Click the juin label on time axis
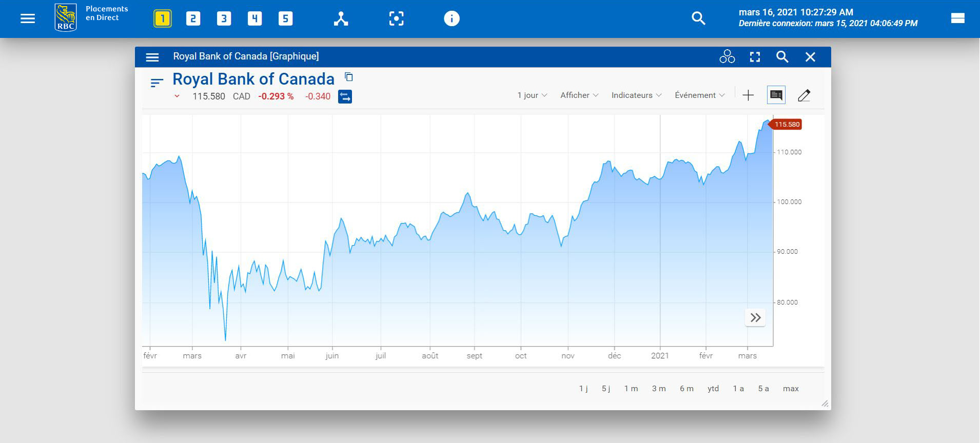Image resolution: width=980 pixels, height=443 pixels. click(x=332, y=356)
